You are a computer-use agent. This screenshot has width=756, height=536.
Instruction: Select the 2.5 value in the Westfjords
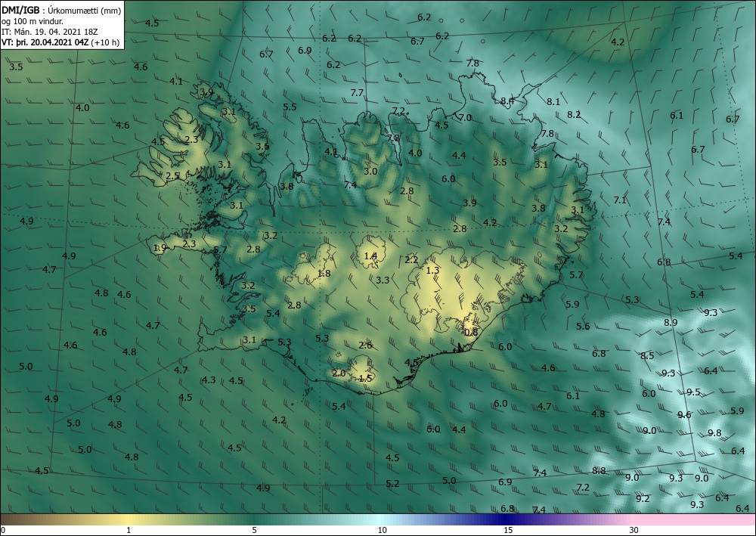[x=172, y=176]
